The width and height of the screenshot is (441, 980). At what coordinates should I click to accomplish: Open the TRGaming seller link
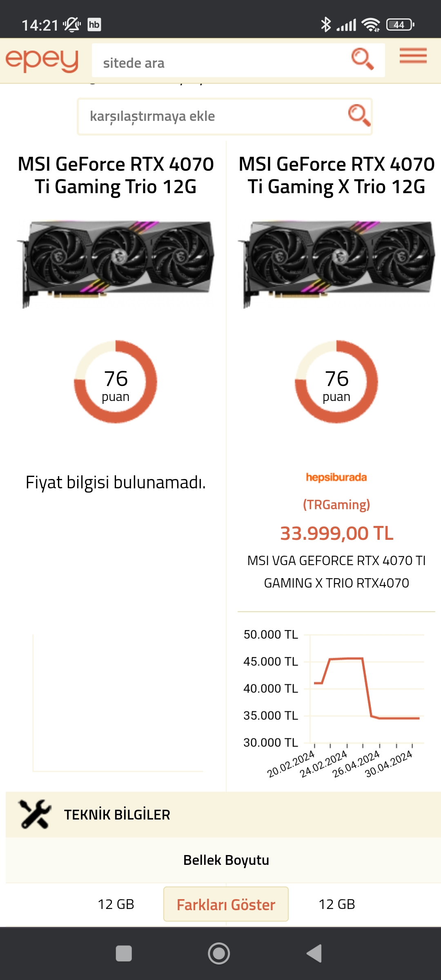pos(336,505)
